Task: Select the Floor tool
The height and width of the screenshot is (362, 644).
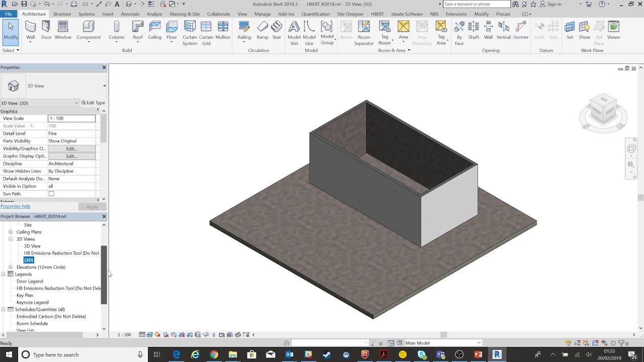Action: pos(172,30)
